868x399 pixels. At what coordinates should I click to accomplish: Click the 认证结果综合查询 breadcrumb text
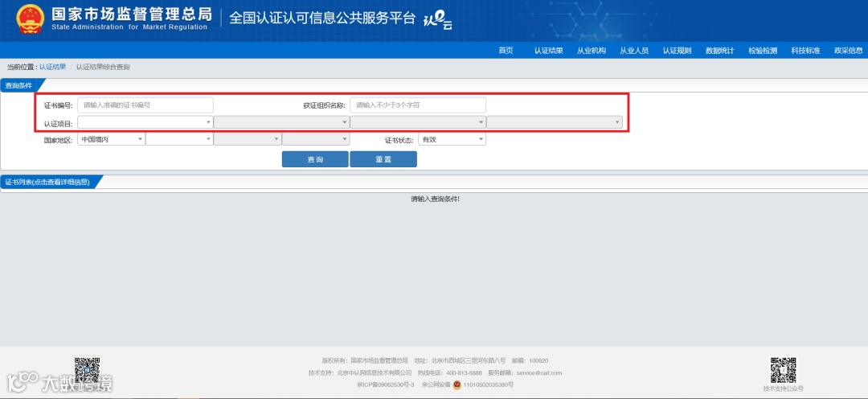[103, 67]
